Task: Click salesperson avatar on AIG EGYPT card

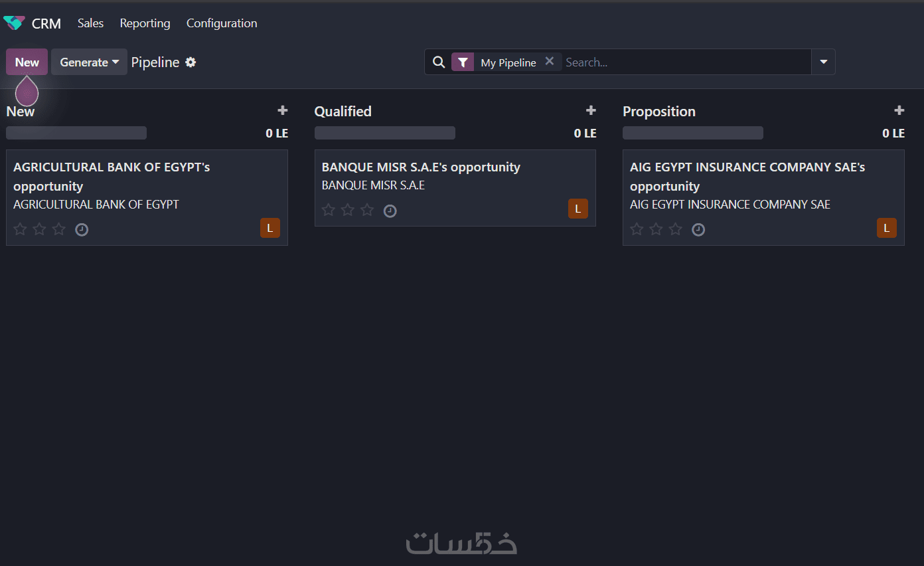Action: click(x=887, y=228)
